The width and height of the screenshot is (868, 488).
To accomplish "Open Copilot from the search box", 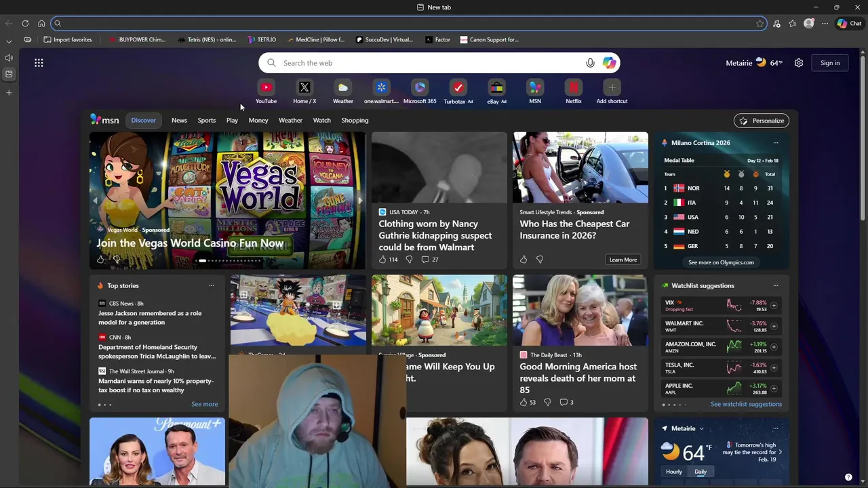I will point(610,63).
